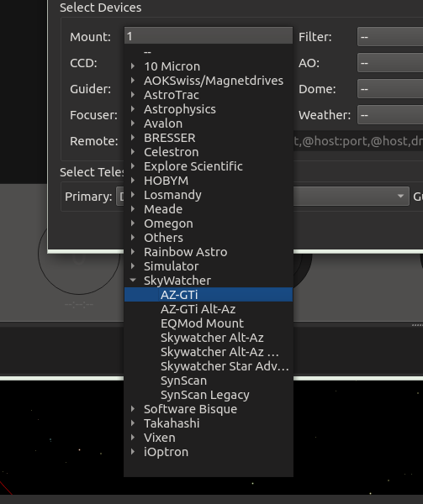Collapse the SkyWatcher group

[133, 281]
